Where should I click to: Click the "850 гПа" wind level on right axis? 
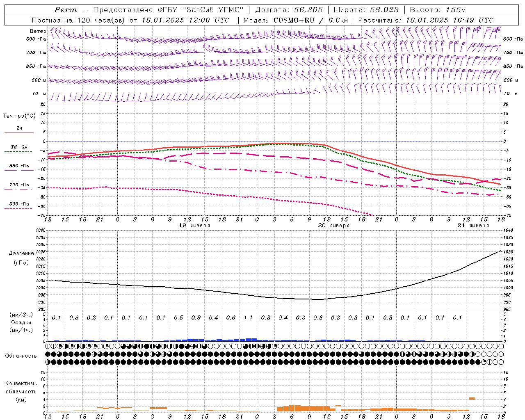pos(513,66)
